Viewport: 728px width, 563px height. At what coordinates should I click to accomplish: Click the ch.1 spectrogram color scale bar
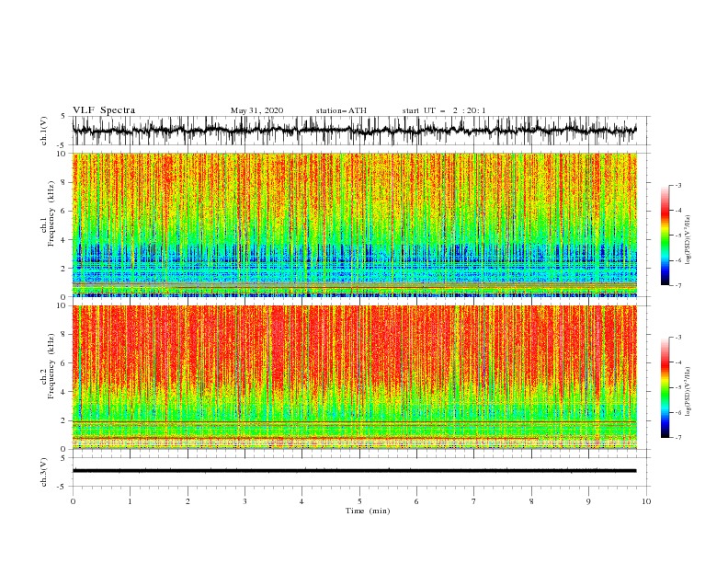[665, 236]
